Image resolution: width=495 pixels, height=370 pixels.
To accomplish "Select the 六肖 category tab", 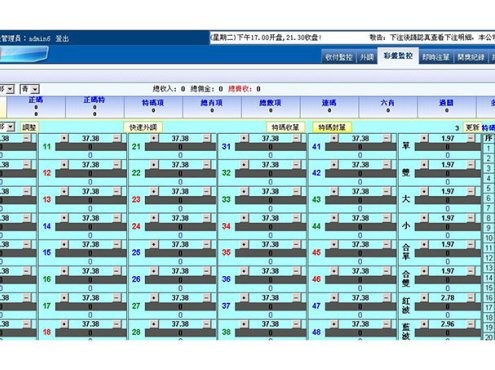I will tap(388, 107).
